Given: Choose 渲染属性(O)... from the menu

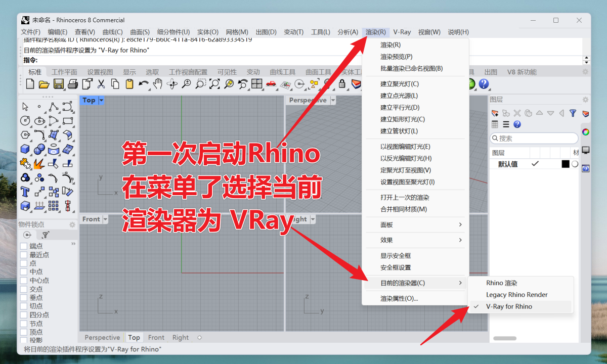Looking at the screenshot, I should tap(399, 298).
